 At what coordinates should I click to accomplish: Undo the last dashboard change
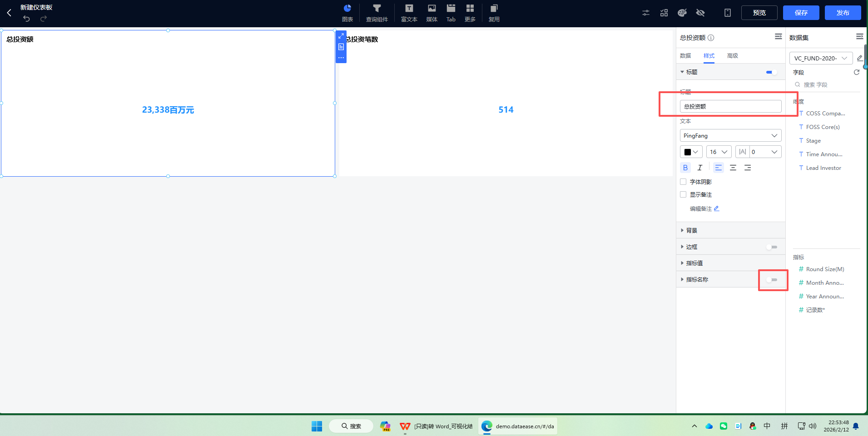[26, 19]
